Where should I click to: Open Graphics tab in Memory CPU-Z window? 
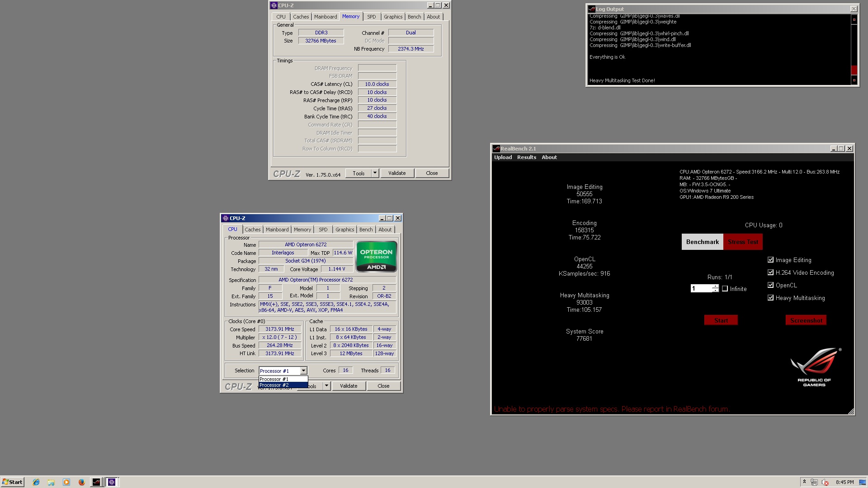[393, 17]
